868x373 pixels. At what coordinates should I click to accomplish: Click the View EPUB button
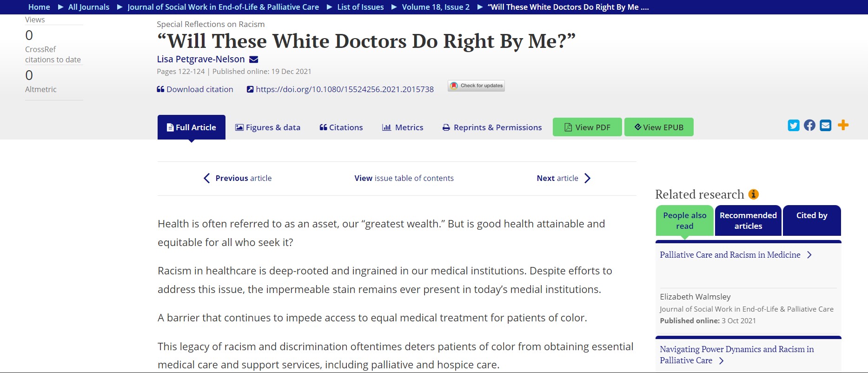(658, 127)
